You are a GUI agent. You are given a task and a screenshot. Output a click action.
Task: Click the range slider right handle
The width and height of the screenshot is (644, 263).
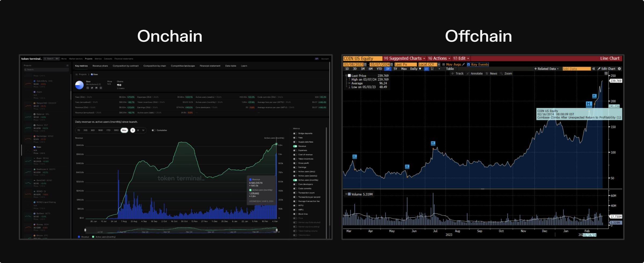[276, 230]
